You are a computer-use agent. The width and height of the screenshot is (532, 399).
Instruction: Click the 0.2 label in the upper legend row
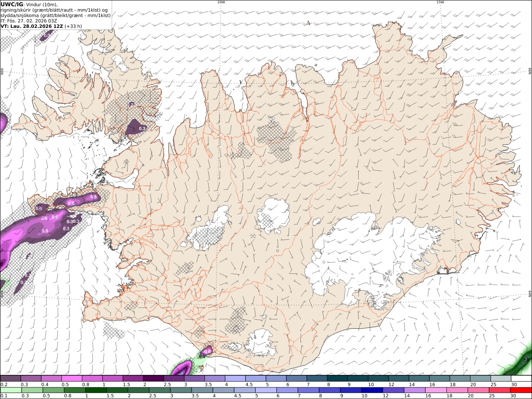pos(4,384)
